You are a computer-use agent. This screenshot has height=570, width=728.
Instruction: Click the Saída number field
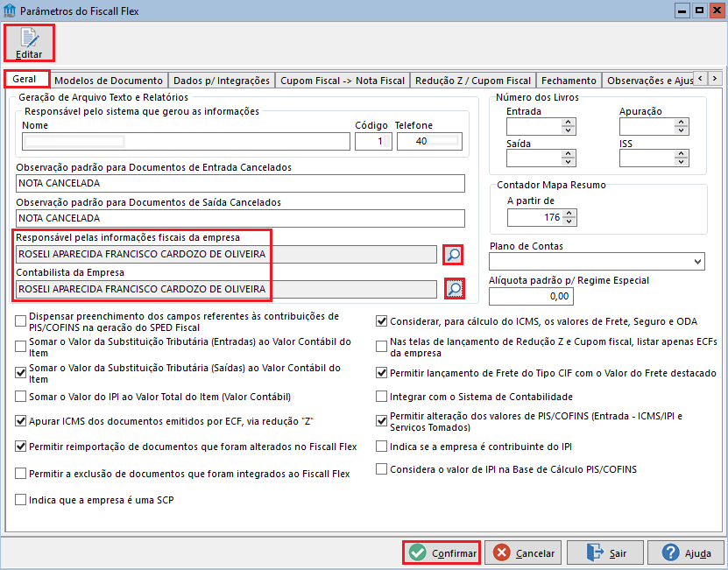coord(534,158)
